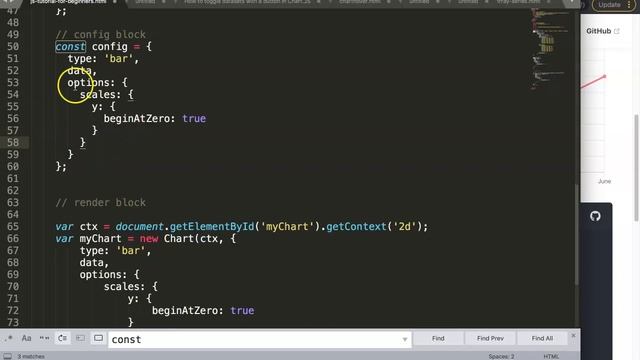Click the highlighted 'const' on line 50
Screen dimensions: 640x360
(70, 47)
